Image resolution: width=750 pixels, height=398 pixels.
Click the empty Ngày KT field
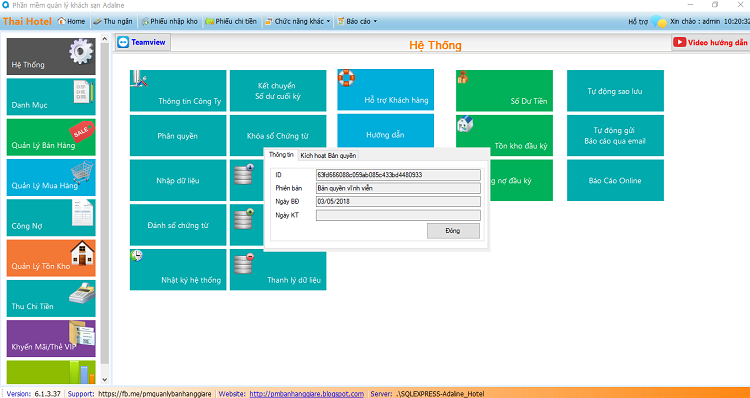tap(398, 215)
